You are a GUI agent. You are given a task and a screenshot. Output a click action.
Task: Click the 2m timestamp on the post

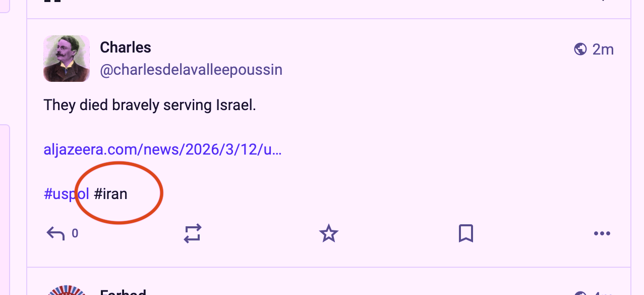pyautogui.click(x=603, y=49)
